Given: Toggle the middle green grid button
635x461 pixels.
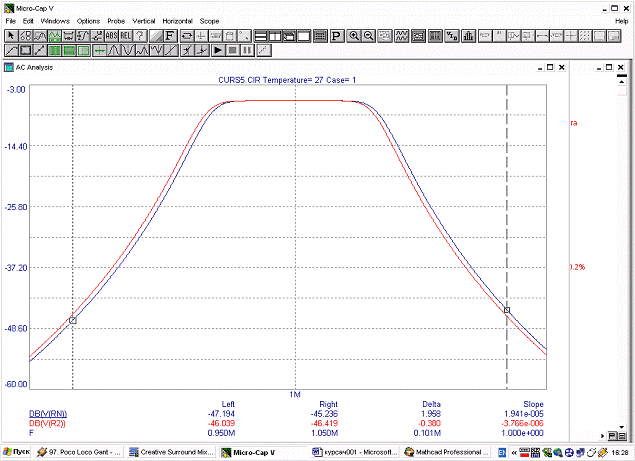Looking at the screenshot, I should click(69, 49).
